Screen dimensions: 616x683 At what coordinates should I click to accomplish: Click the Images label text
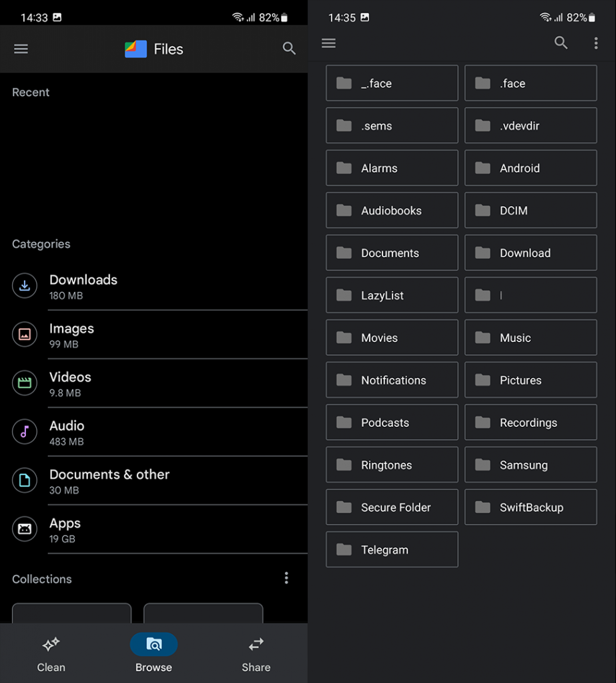pos(71,329)
